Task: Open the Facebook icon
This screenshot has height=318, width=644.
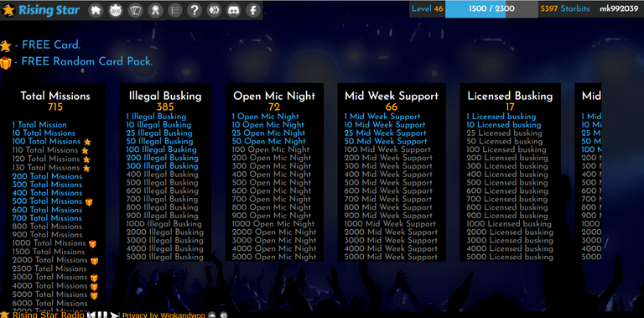Action: pyautogui.click(x=253, y=10)
